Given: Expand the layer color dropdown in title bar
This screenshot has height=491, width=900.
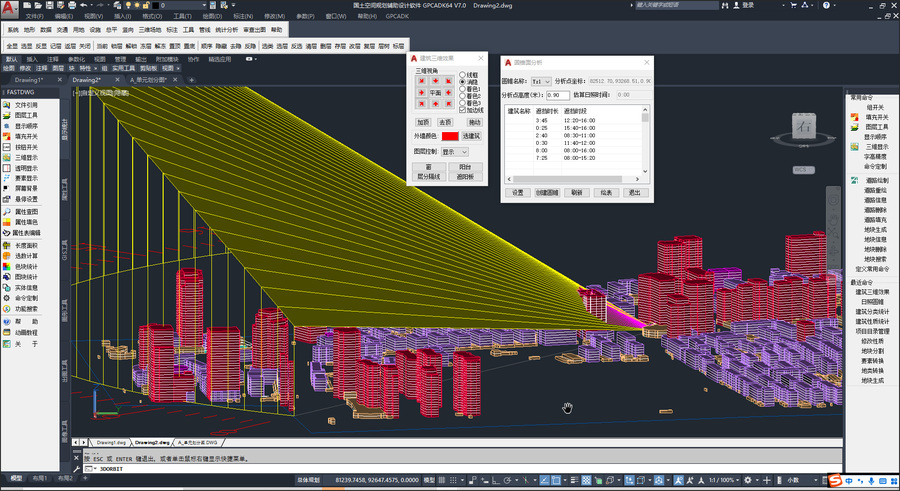Looking at the screenshot, I should click(x=204, y=5).
